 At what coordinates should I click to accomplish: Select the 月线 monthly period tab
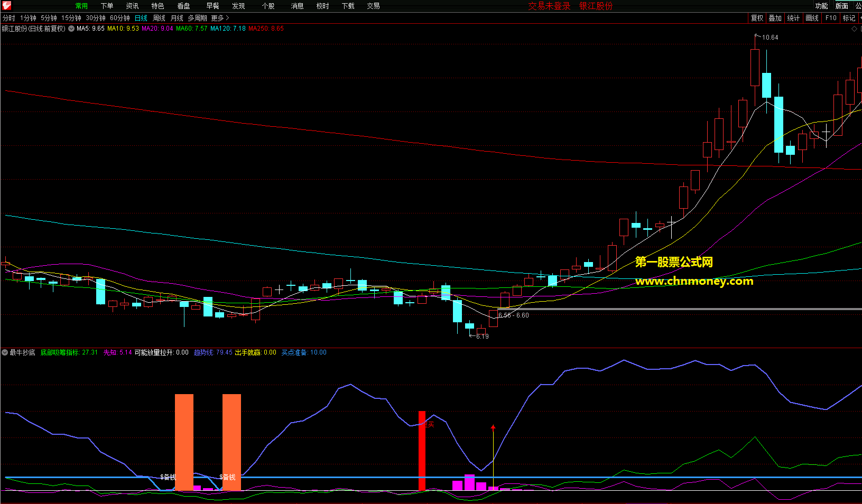[177, 18]
